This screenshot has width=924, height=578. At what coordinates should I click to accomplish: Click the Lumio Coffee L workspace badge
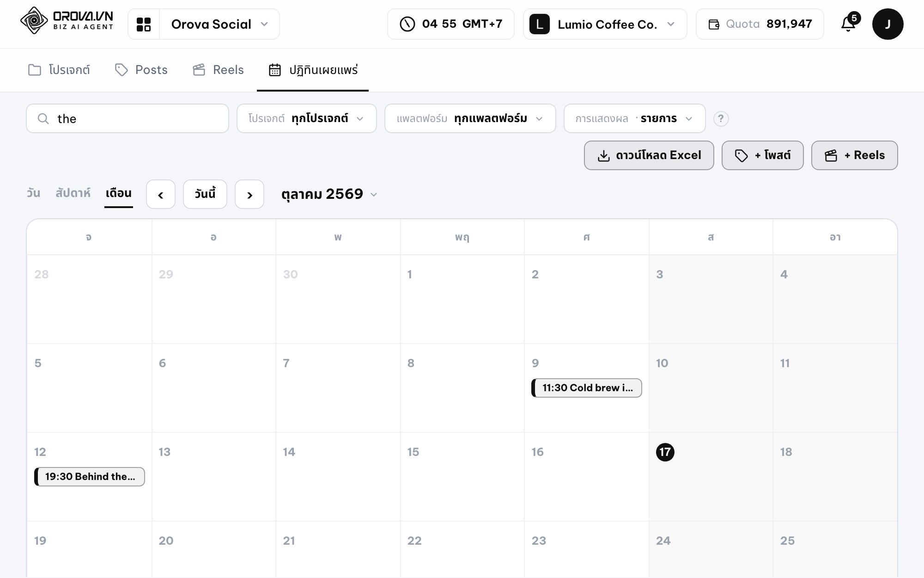(539, 24)
